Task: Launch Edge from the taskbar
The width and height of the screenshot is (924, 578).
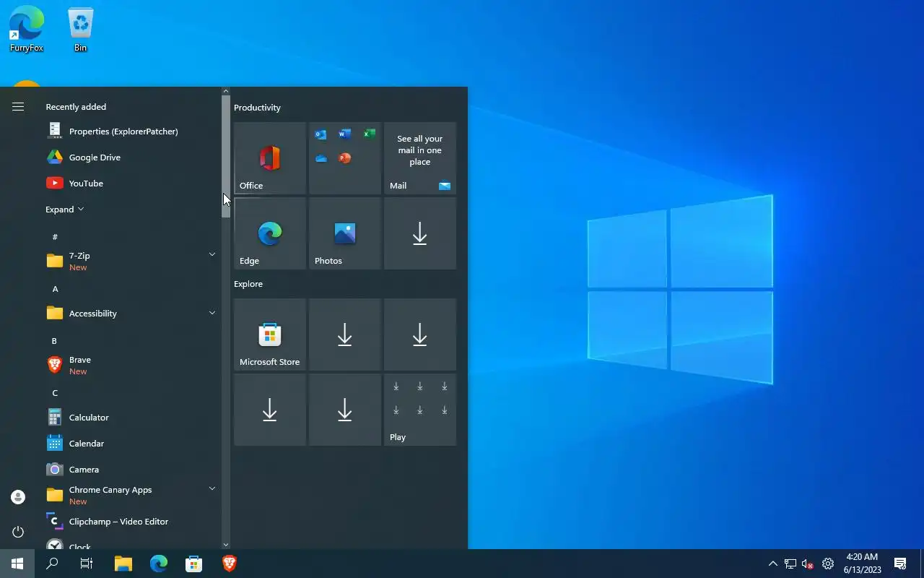Action: pos(159,564)
